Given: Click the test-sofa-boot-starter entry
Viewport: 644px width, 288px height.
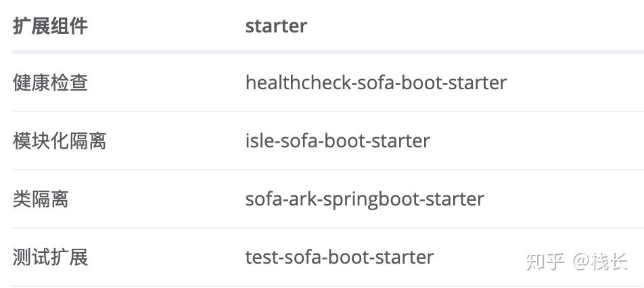Looking at the screenshot, I should pyautogui.click(x=340, y=258).
